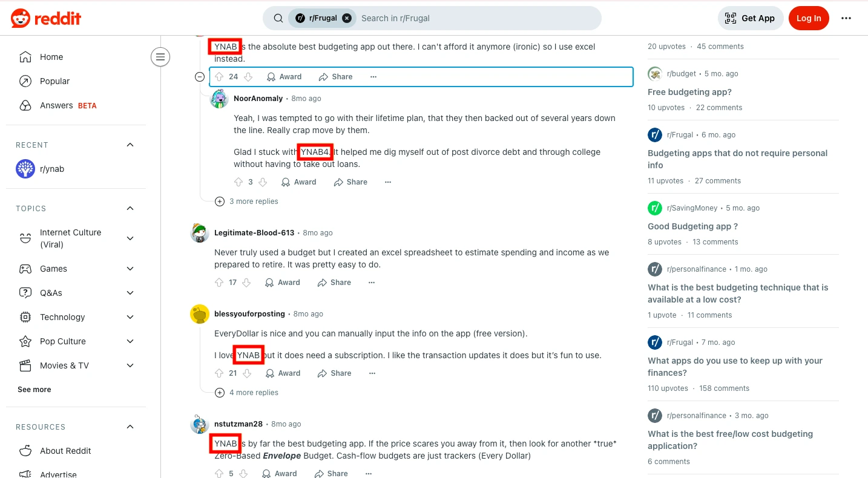
Task: Open the three-dots menu in the top bar
Action: (x=846, y=18)
